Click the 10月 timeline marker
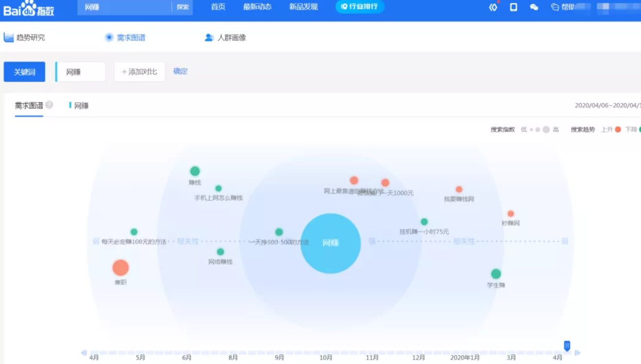This screenshot has height=364, width=641. 326,358
